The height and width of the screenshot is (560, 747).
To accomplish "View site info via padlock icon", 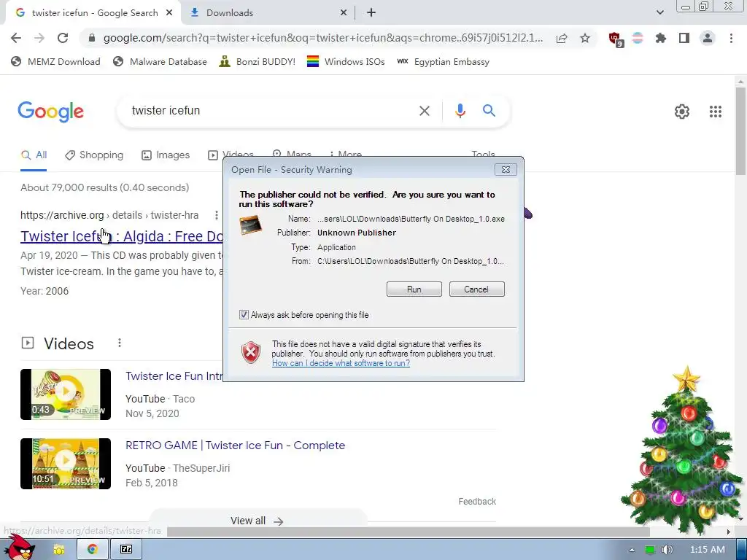I will [x=92, y=38].
